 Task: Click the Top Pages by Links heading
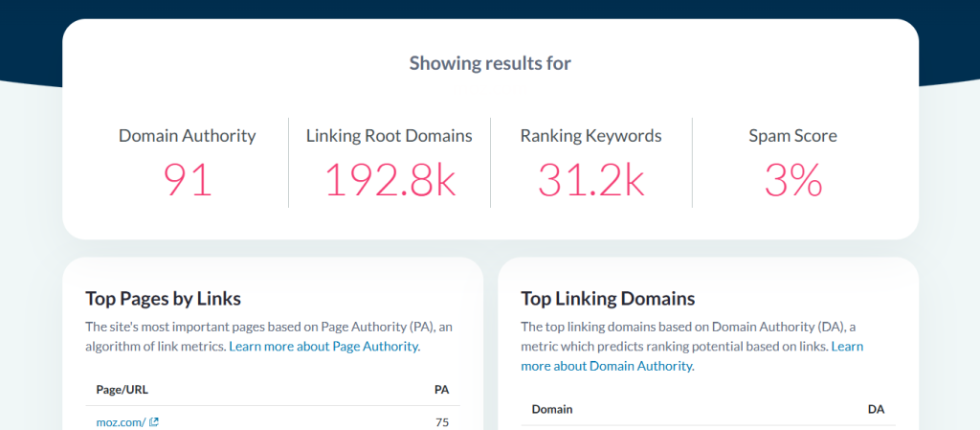(x=163, y=298)
